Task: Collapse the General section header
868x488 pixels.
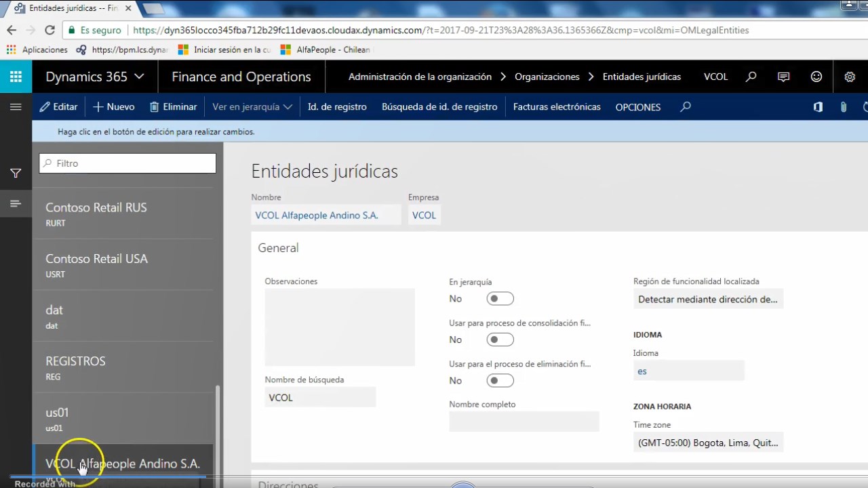Action: point(278,248)
